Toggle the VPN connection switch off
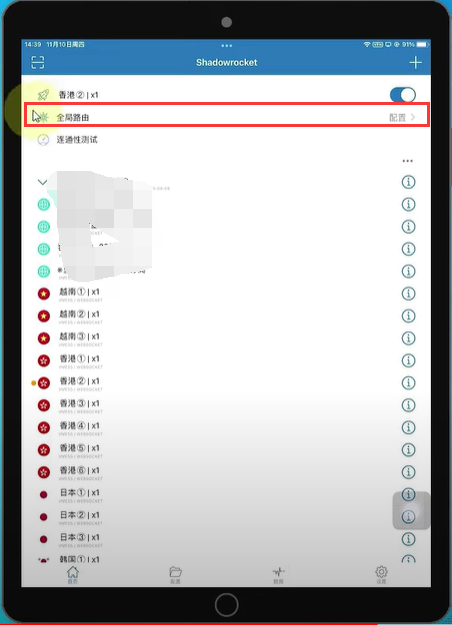 pyautogui.click(x=403, y=95)
